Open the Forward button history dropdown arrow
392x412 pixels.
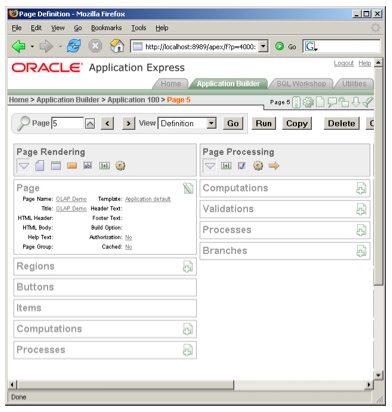point(59,46)
